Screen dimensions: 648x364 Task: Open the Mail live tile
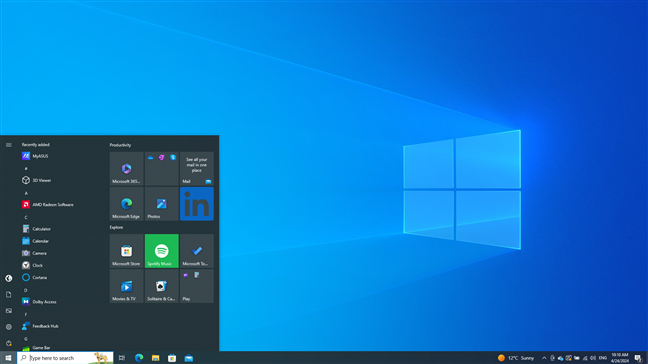[197, 169]
